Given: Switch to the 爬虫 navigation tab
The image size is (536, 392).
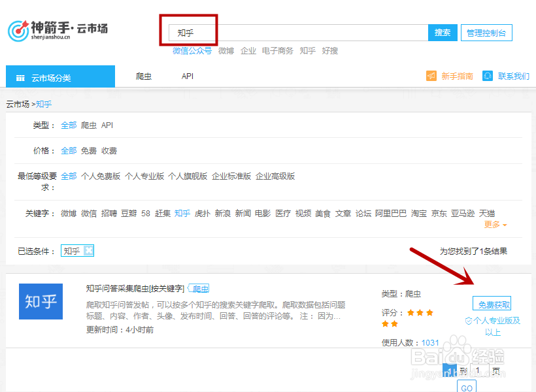Looking at the screenshot, I should point(144,76).
